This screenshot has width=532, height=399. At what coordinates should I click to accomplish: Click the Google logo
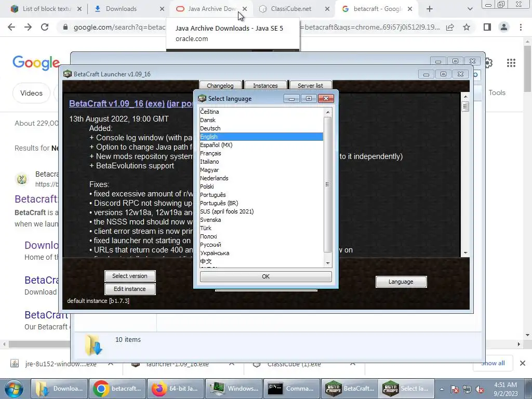click(36, 63)
